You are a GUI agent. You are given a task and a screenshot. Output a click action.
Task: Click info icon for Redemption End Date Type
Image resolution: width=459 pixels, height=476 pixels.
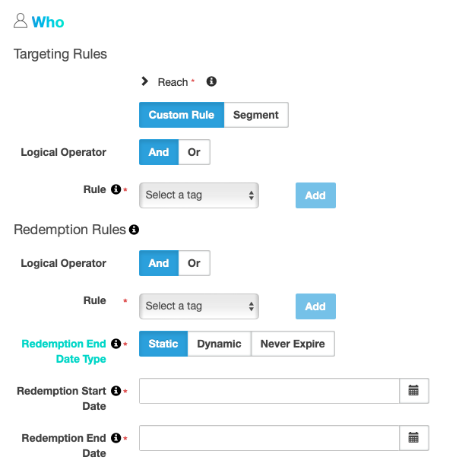pyautogui.click(x=116, y=344)
